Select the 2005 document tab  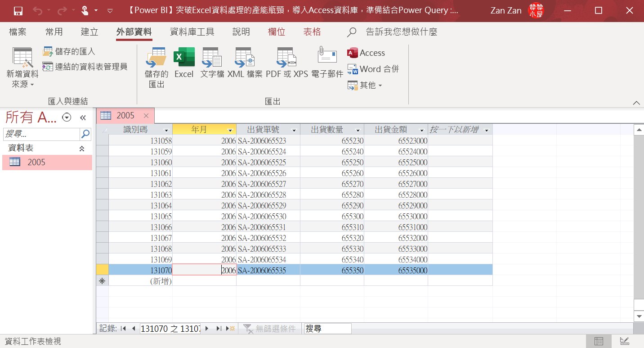click(x=125, y=116)
